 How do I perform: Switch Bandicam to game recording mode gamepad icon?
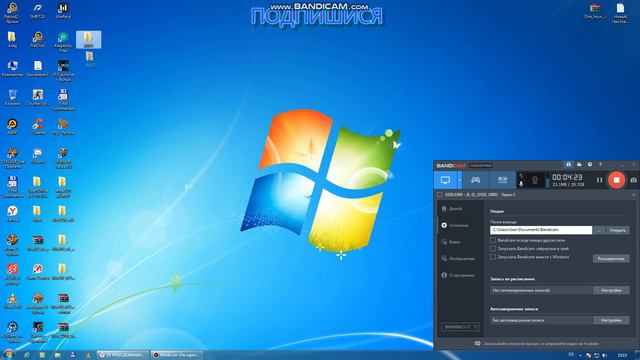476,180
